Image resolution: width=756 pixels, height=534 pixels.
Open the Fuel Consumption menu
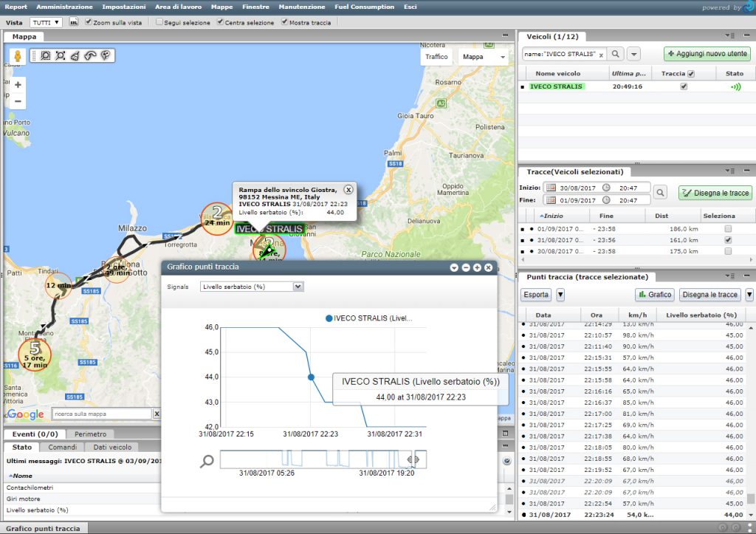coord(365,7)
